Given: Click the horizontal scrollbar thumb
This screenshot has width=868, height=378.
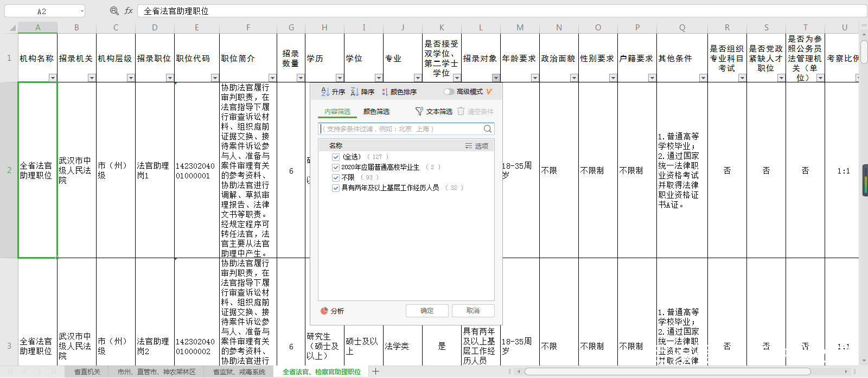Looking at the screenshot, I should coord(667,371).
